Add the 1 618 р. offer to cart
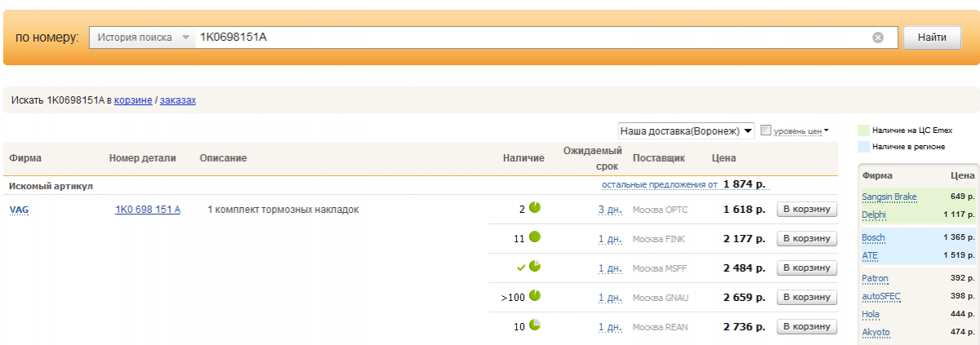The width and height of the screenshot is (980, 345). [x=807, y=210]
